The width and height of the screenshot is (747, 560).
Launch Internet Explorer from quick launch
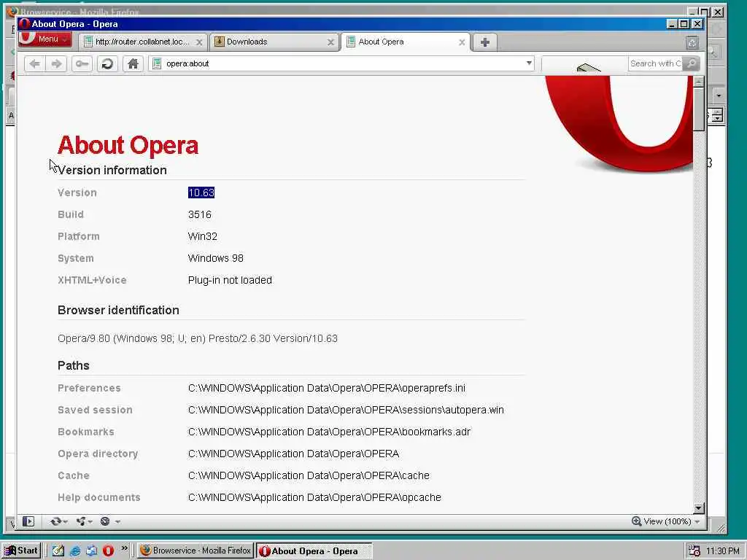(x=75, y=551)
